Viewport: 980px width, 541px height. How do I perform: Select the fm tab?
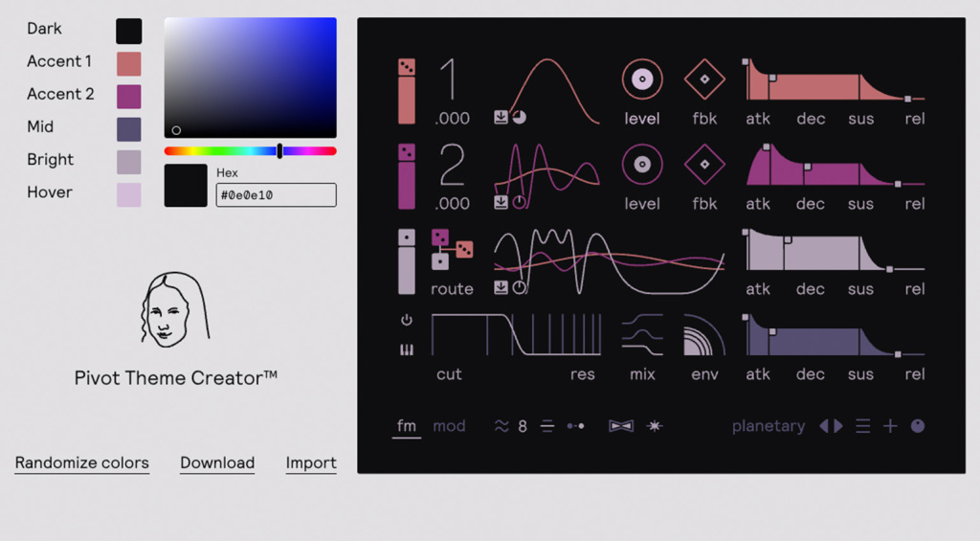(x=407, y=426)
